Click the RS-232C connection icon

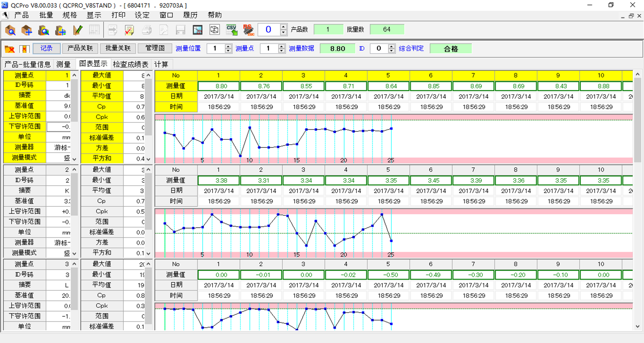tap(248, 30)
